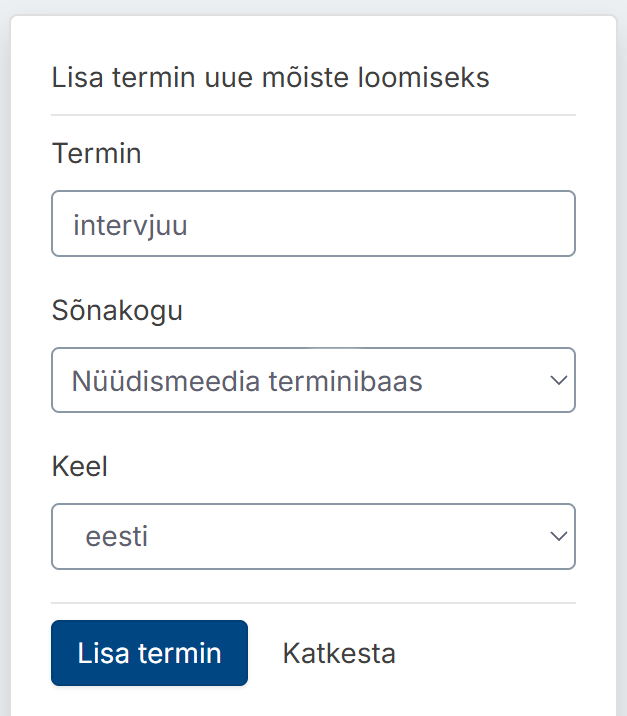Click empty area inside the Termin text box
Viewport: 627px width, 716px height.
coord(379,224)
